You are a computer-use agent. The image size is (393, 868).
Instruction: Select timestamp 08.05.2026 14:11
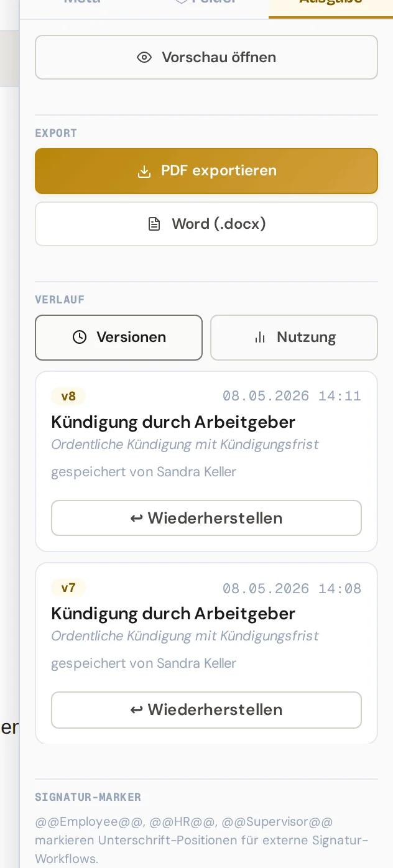click(292, 396)
